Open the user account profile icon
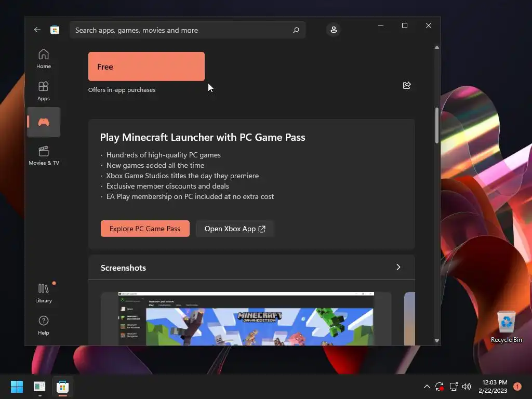This screenshot has width=532, height=399. coord(334,30)
